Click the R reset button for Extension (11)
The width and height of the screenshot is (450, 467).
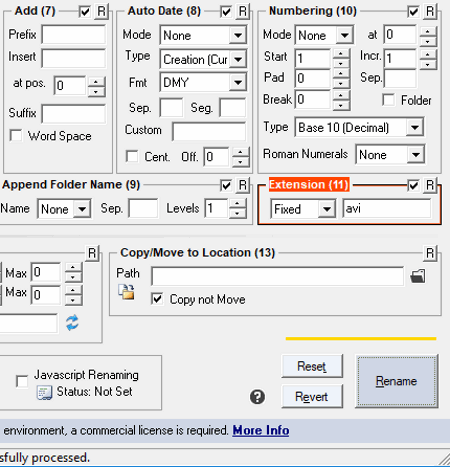click(x=430, y=185)
